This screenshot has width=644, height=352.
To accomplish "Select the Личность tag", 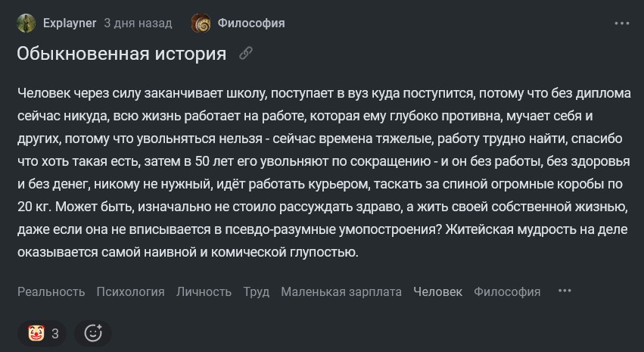I will 204,291.
